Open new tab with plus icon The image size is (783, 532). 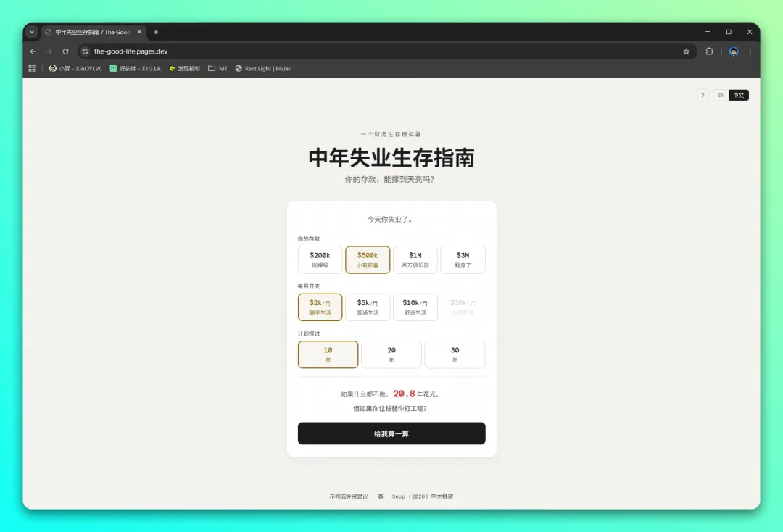[x=156, y=32]
